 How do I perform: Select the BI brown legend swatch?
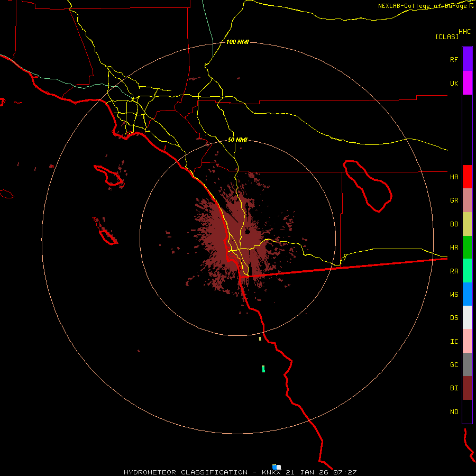click(x=467, y=388)
